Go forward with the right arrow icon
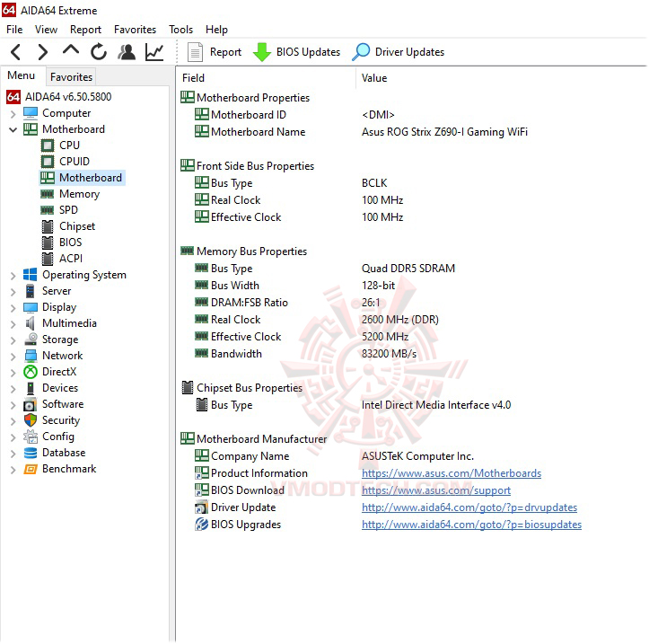Image resolution: width=649 pixels, height=644 pixels. [x=42, y=52]
